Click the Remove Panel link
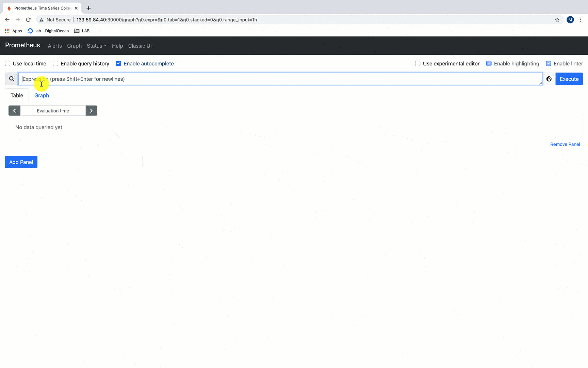The width and height of the screenshot is (588, 368). pos(565,144)
